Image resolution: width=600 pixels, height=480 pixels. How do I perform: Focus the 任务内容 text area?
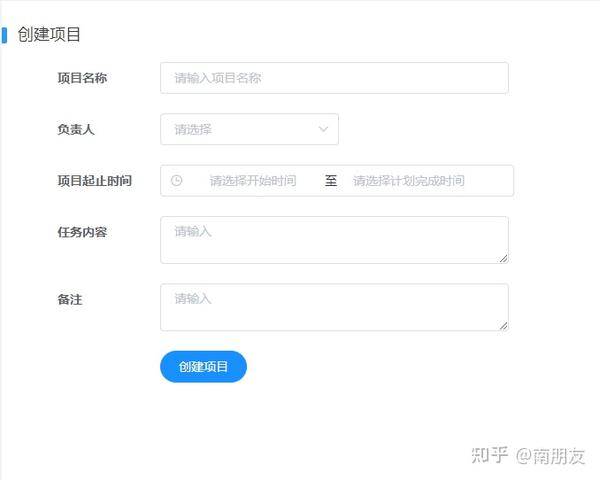334,240
